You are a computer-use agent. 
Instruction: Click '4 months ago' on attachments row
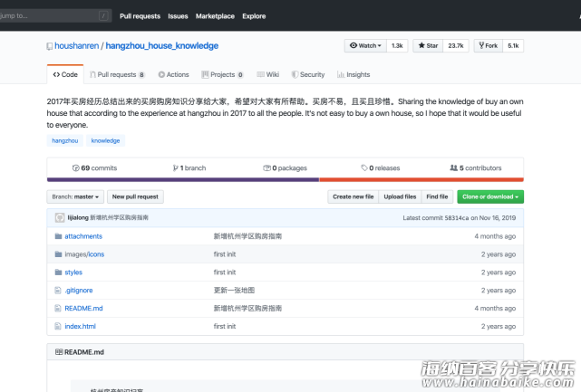tap(495, 236)
